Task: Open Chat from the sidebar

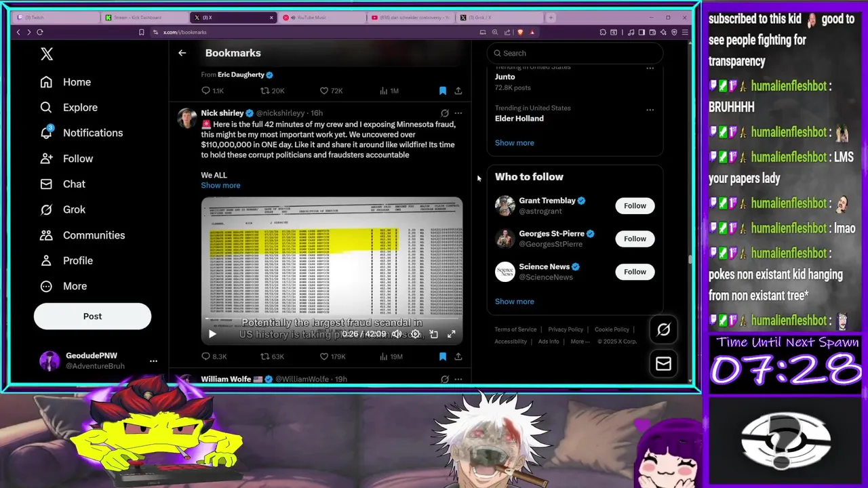Action: 62,184
